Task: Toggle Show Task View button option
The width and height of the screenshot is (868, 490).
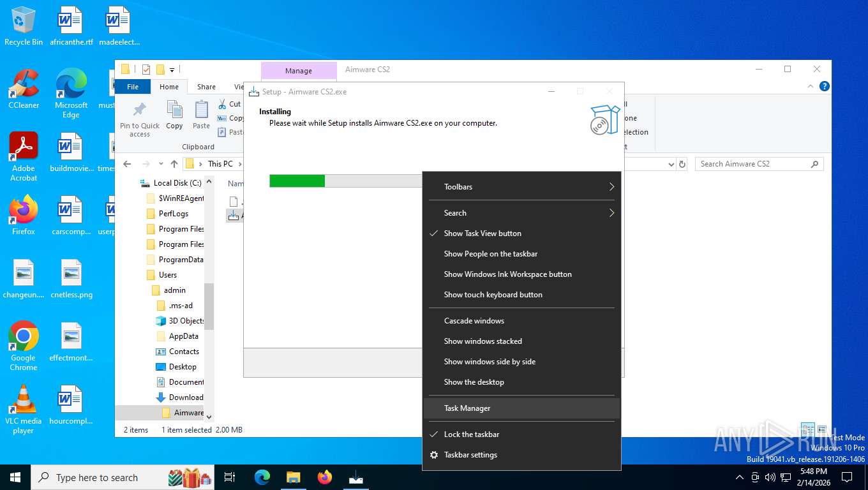Action: [x=522, y=234]
